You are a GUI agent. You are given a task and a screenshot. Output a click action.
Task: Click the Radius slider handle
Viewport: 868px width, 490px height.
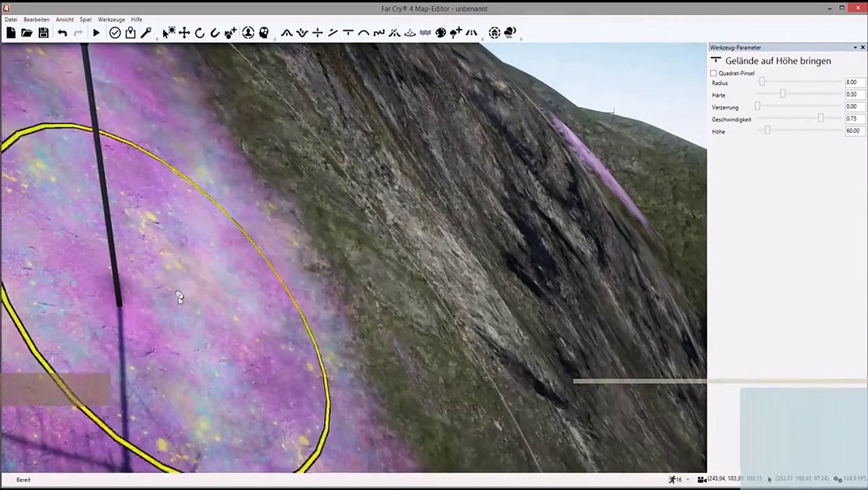click(762, 82)
